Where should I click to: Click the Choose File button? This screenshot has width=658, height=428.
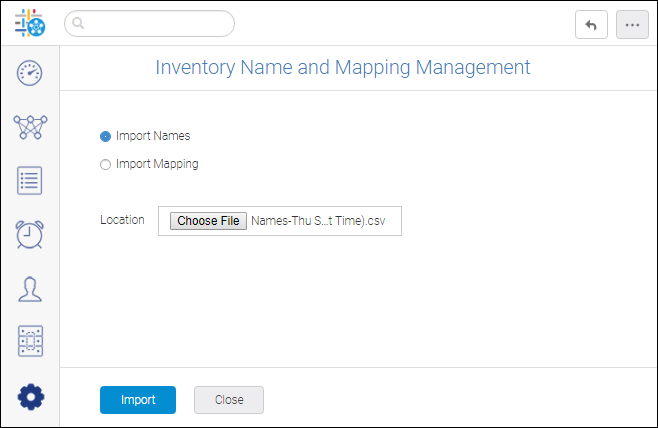[x=208, y=221]
